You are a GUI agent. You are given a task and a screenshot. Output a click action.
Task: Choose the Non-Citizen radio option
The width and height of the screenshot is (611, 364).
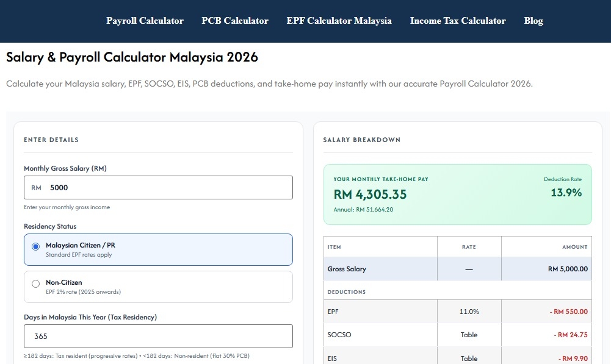35,284
